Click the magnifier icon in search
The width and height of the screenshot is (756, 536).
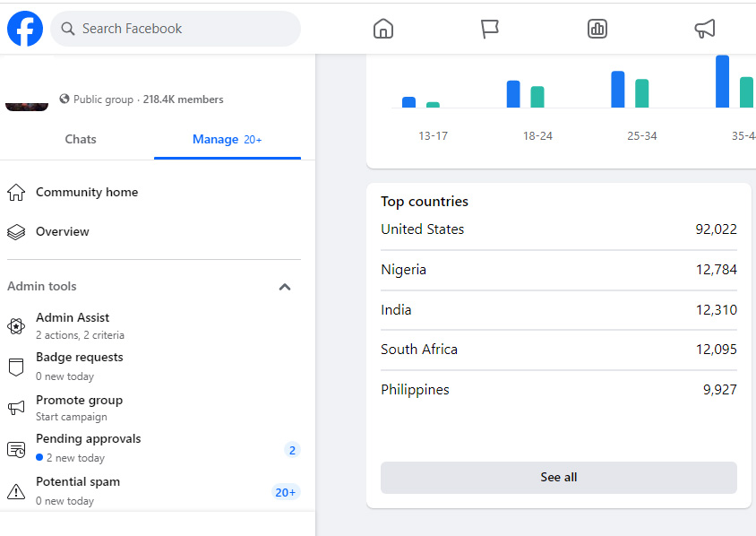coord(68,29)
